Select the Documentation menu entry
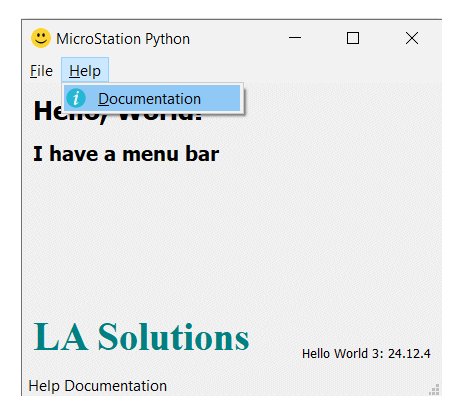The image size is (463, 419). [x=152, y=98]
